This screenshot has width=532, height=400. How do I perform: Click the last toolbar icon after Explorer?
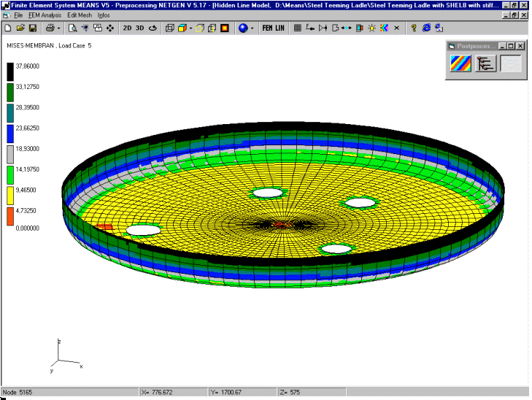439,28
